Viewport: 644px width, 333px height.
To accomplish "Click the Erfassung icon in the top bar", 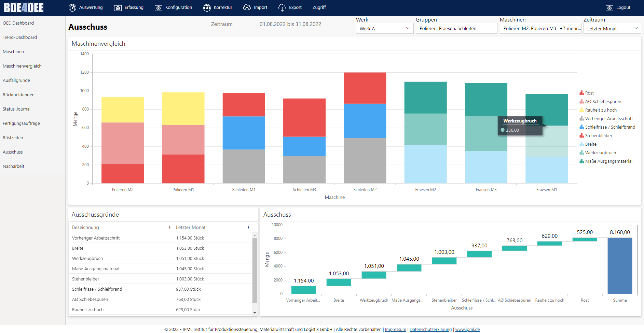I will click(118, 8).
